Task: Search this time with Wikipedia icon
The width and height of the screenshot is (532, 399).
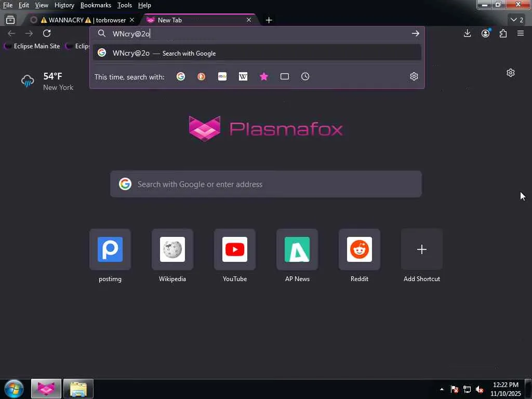Action: pos(243,76)
